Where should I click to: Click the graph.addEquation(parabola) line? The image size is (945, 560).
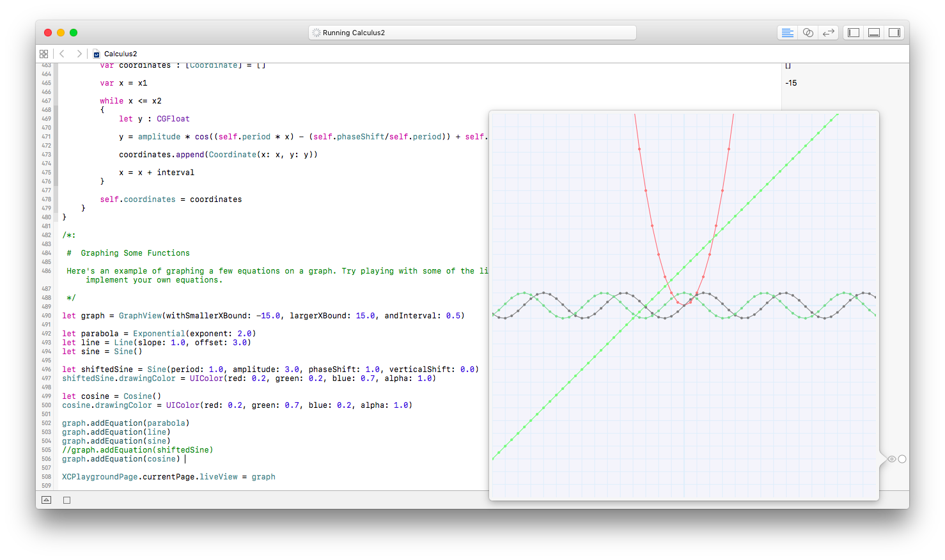point(126,423)
